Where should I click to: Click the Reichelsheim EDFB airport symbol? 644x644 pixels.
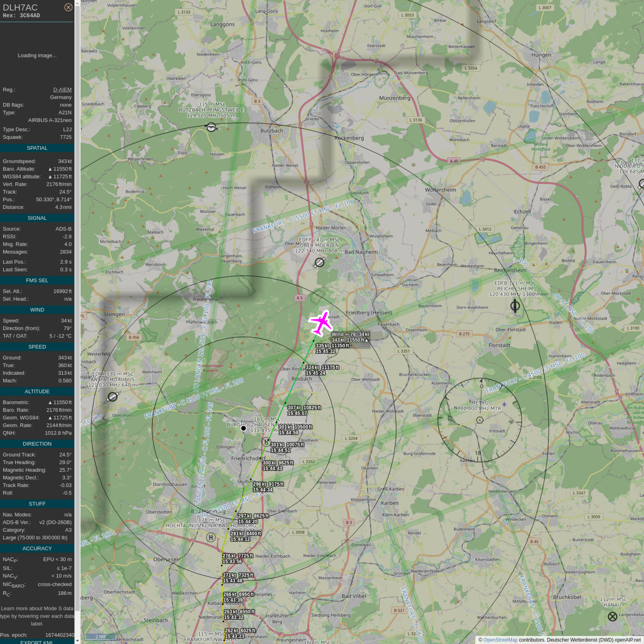tap(515, 306)
